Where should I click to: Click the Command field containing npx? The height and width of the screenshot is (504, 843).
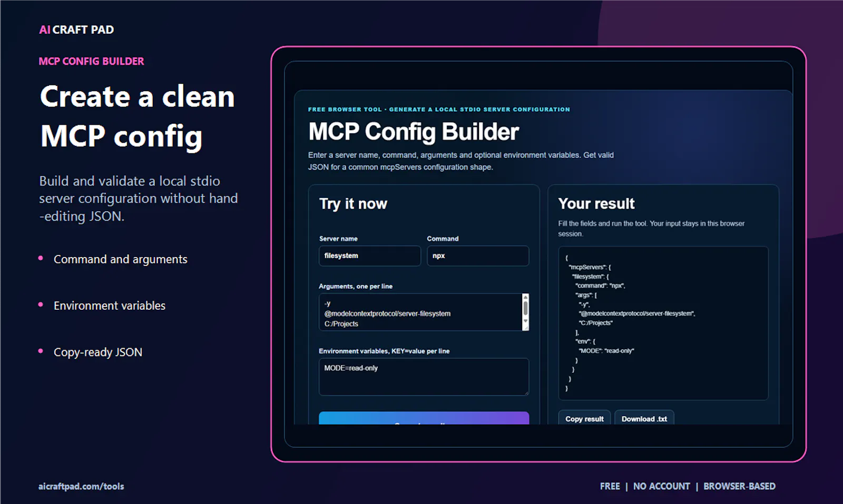click(x=477, y=256)
